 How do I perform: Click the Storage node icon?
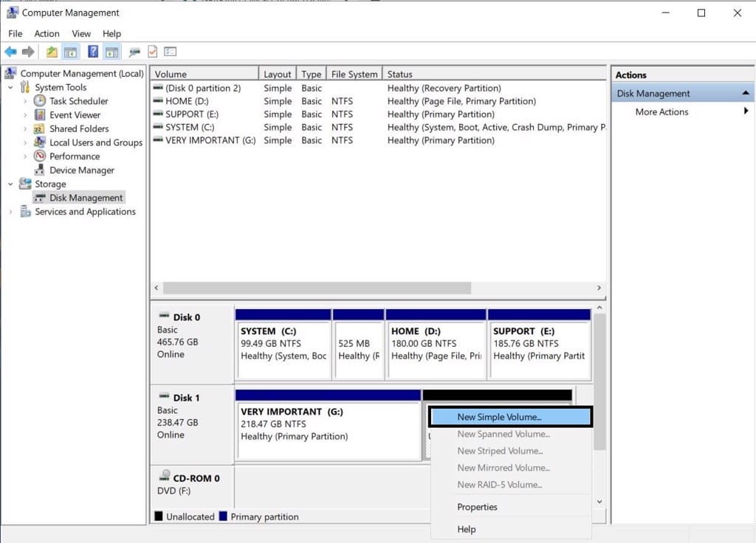point(25,184)
